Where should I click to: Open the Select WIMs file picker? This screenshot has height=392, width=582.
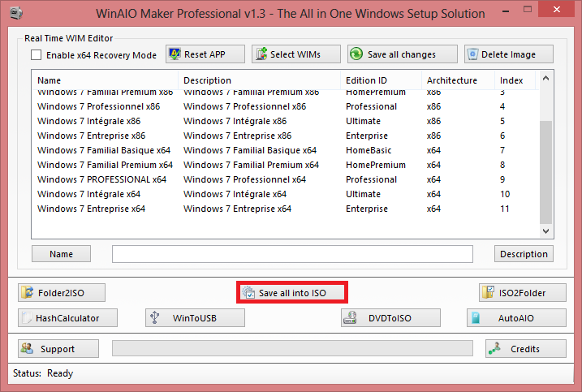pyautogui.click(x=295, y=54)
